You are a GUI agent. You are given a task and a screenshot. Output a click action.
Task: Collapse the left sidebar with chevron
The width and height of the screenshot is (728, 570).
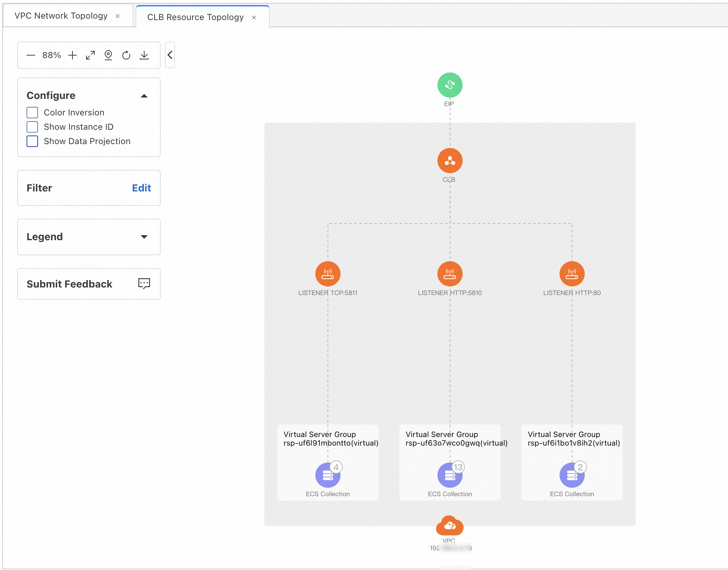pos(170,55)
